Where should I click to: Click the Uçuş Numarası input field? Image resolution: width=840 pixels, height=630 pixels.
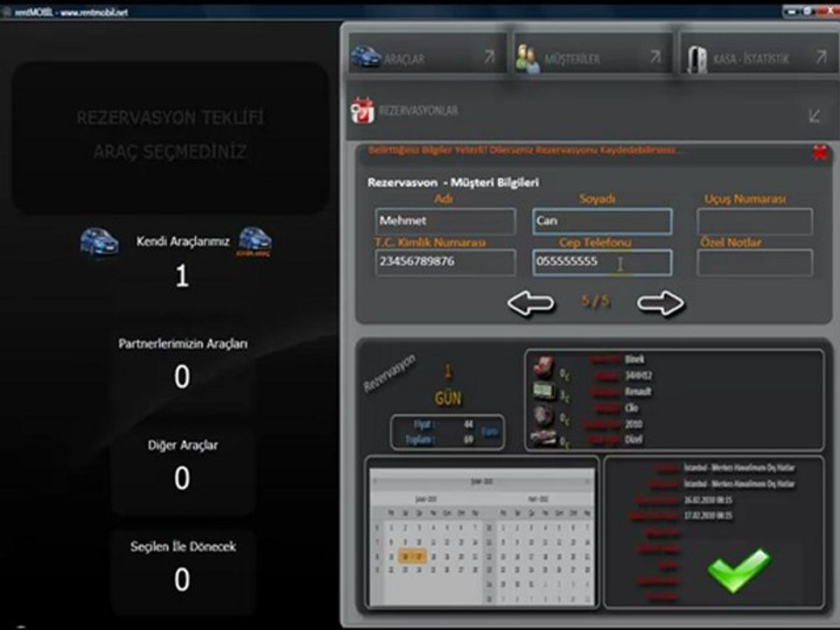(x=755, y=221)
